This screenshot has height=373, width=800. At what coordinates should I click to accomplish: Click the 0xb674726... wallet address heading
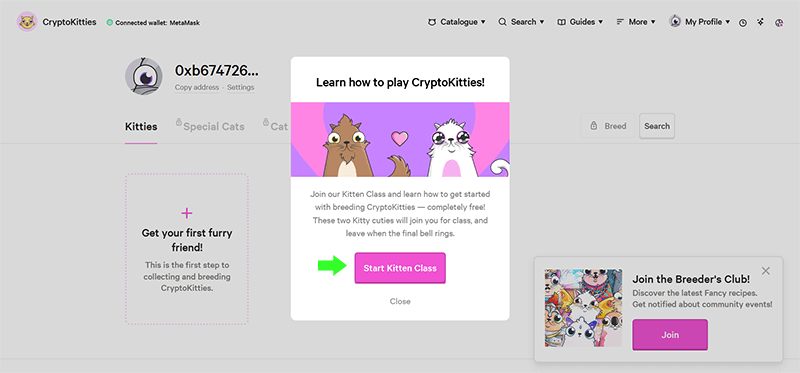click(217, 70)
